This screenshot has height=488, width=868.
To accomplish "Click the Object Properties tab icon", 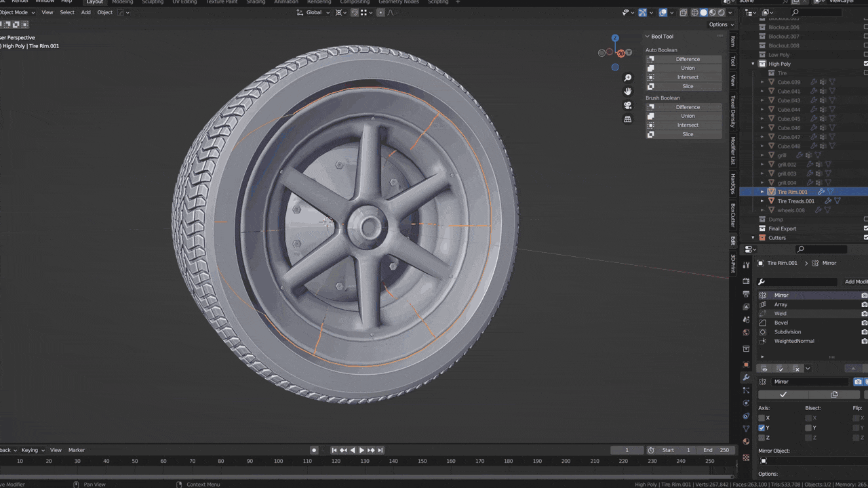I will click(746, 364).
